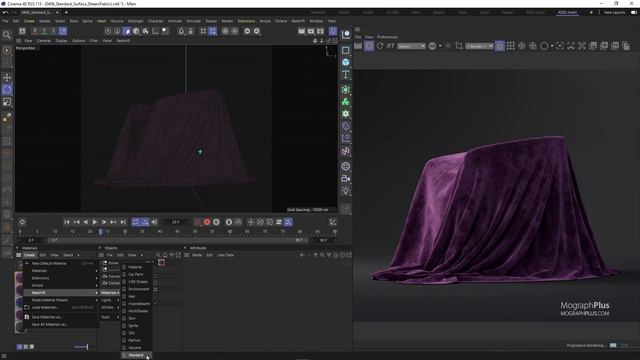Click the red Record keyframe button

pyautogui.click(x=207, y=222)
